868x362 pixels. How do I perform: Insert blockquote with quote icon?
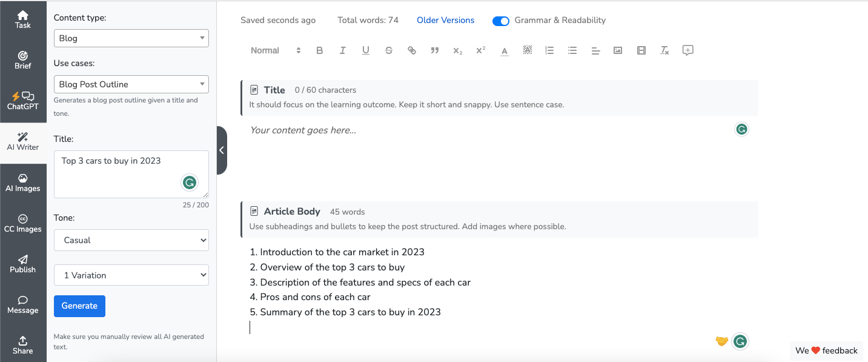point(434,51)
